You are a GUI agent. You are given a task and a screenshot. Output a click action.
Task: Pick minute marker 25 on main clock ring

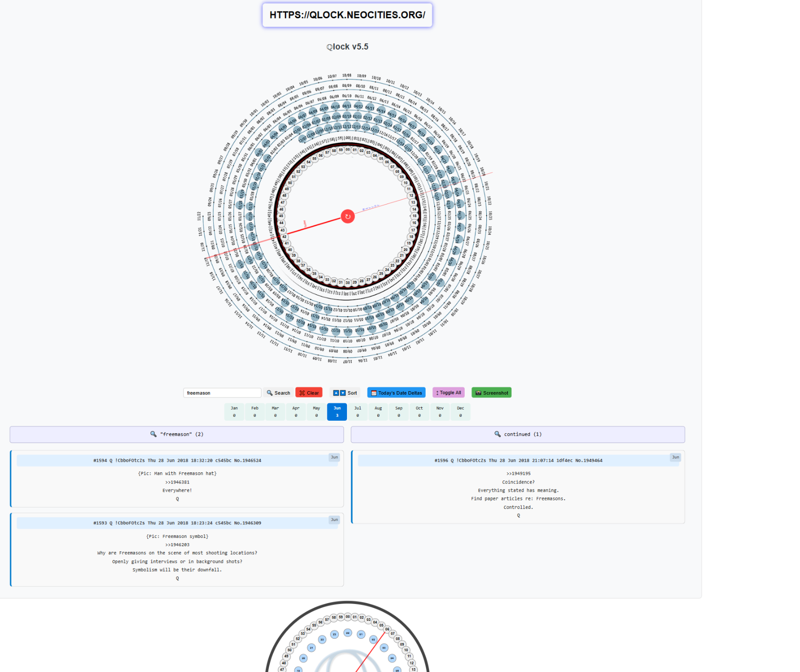[x=381, y=274]
